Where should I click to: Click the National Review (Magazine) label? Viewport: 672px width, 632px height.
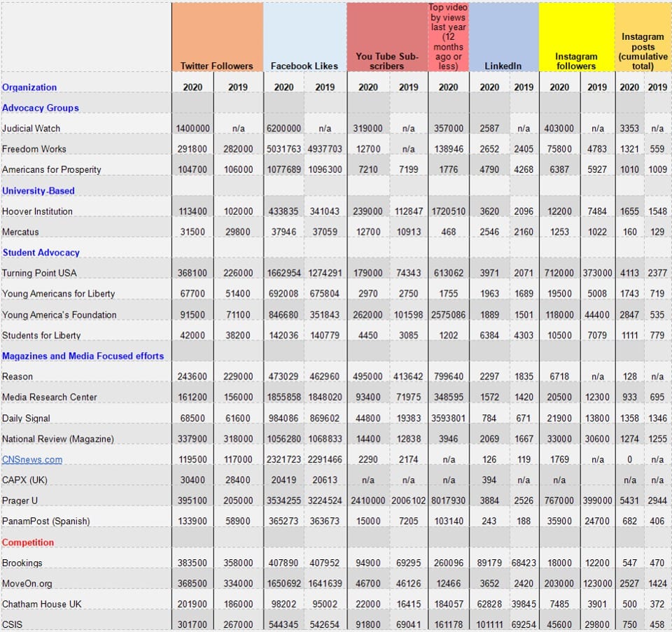[x=58, y=439]
